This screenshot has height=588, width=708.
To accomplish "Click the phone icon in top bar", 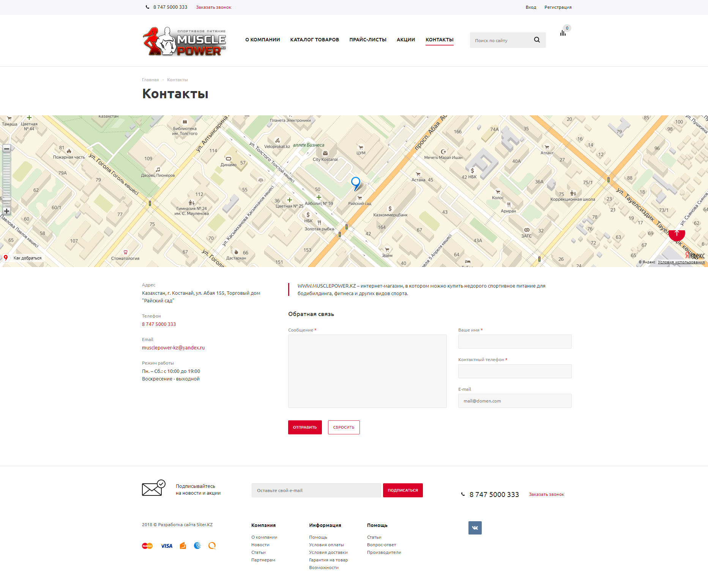I will (147, 7).
